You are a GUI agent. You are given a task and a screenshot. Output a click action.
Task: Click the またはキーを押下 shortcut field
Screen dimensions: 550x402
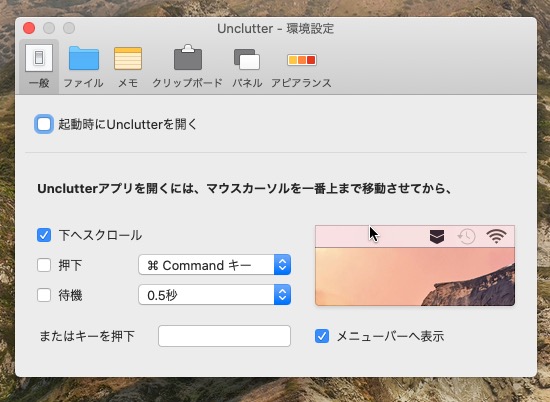[224, 336]
